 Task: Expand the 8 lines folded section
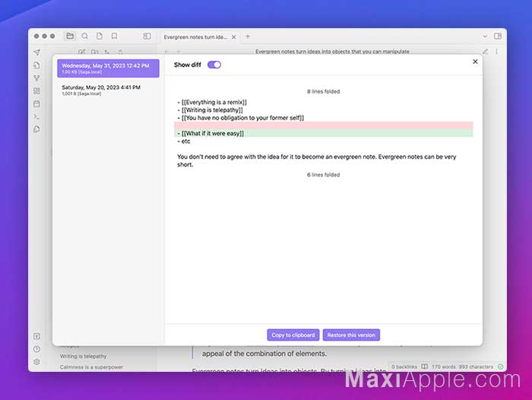323,91
